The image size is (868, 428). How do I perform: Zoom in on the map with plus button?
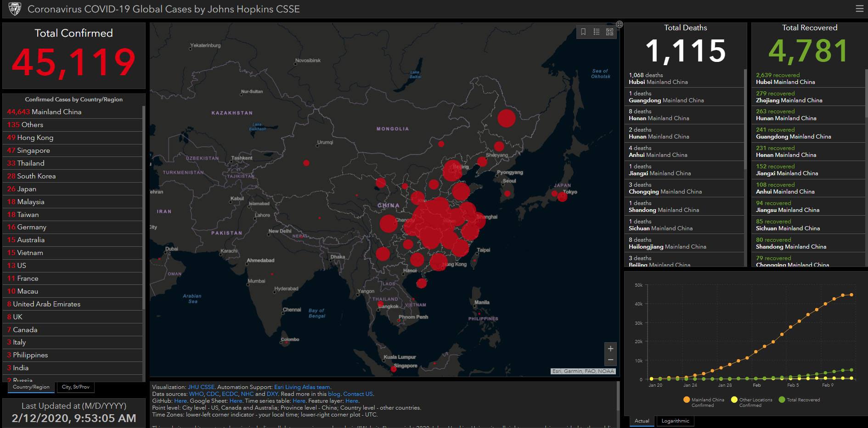[610, 349]
